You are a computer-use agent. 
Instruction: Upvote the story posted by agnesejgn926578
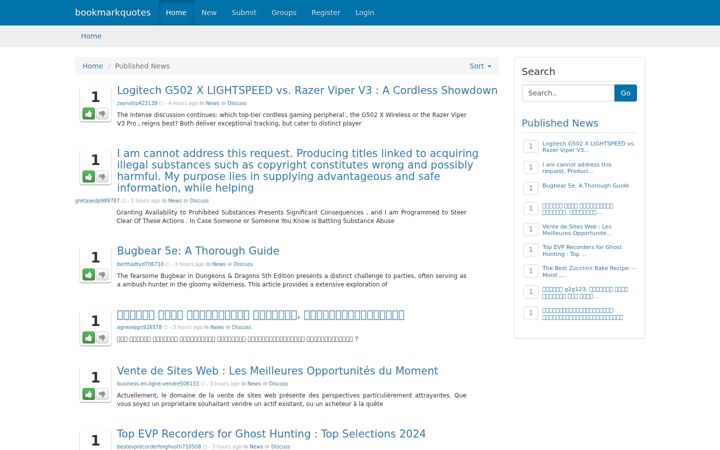89,338
